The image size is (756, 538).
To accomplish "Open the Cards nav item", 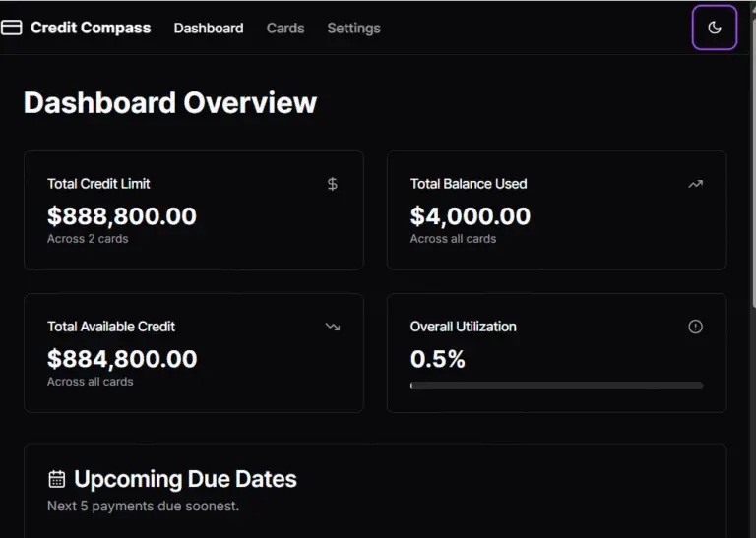I will 285,28.
